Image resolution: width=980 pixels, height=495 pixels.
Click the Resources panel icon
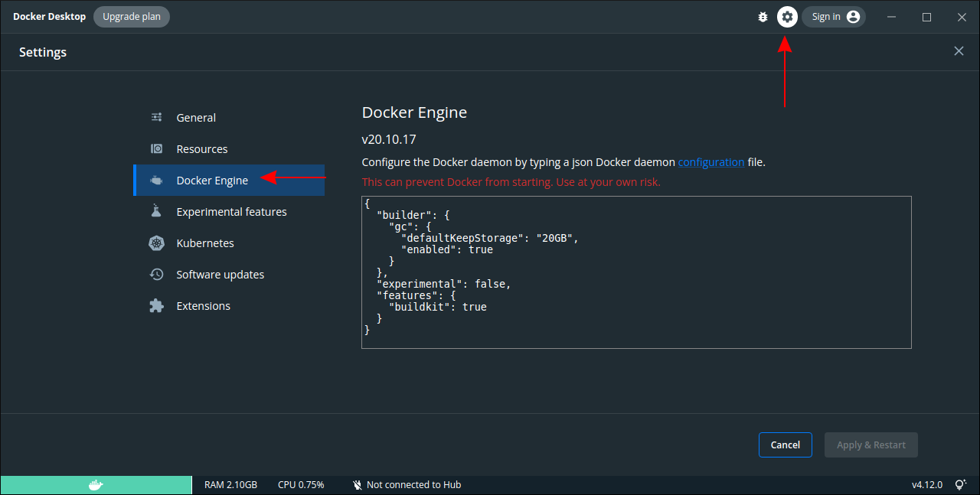click(x=156, y=148)
